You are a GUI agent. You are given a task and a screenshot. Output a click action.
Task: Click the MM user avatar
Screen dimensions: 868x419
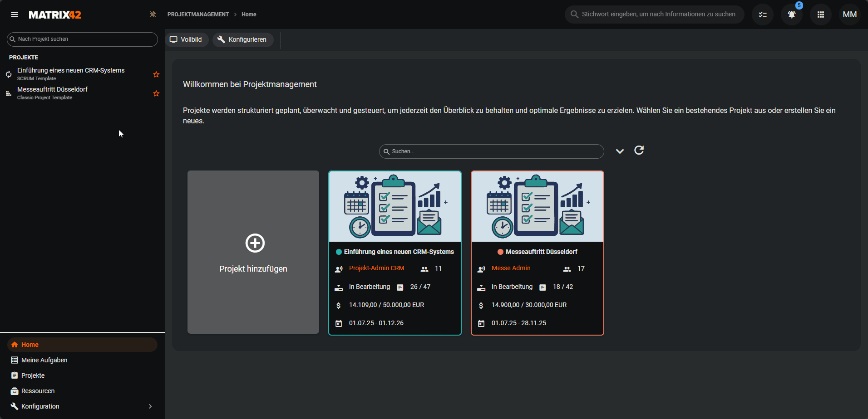pos(849,15)
